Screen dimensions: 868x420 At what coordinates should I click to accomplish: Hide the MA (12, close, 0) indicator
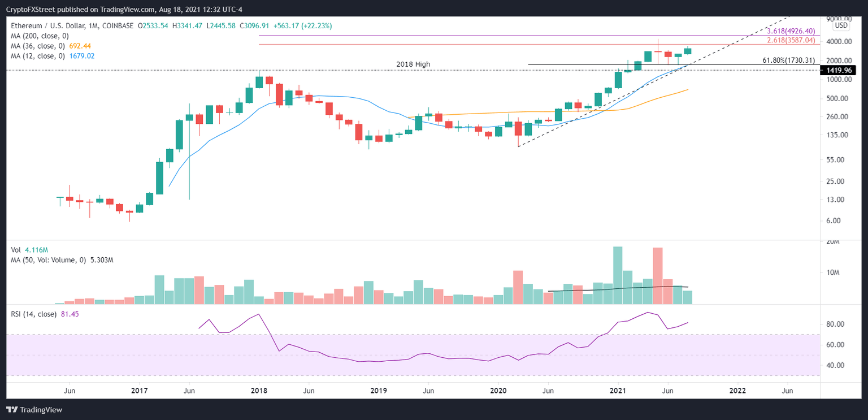40,56
